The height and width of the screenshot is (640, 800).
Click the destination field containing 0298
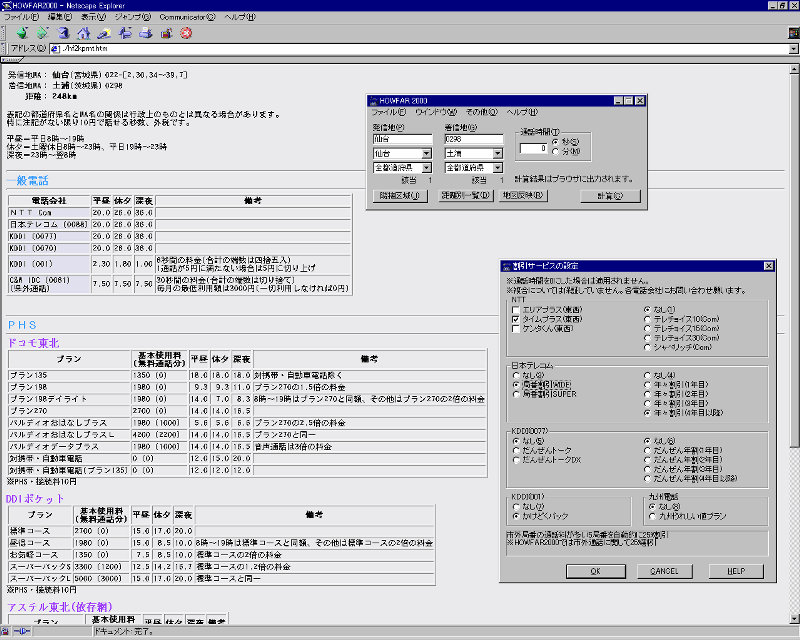coord(473,139)
